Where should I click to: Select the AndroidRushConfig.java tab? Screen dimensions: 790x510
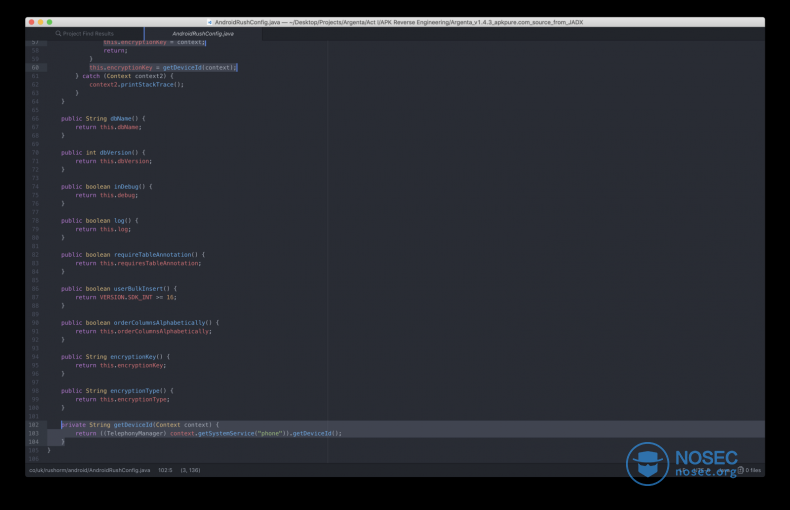tap(203, 34)
